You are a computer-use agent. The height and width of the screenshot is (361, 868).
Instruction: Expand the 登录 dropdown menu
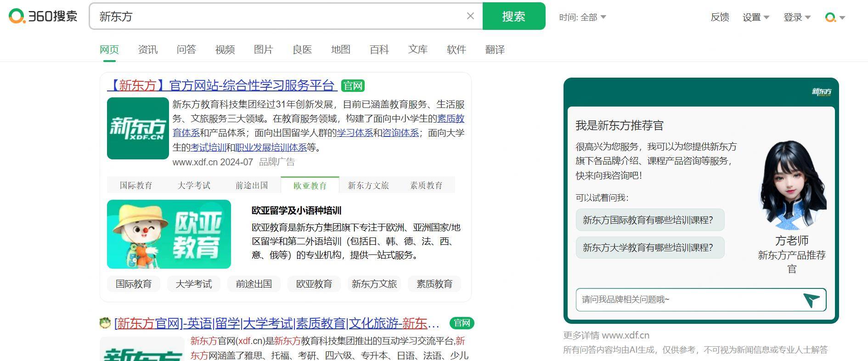[797, 17]
